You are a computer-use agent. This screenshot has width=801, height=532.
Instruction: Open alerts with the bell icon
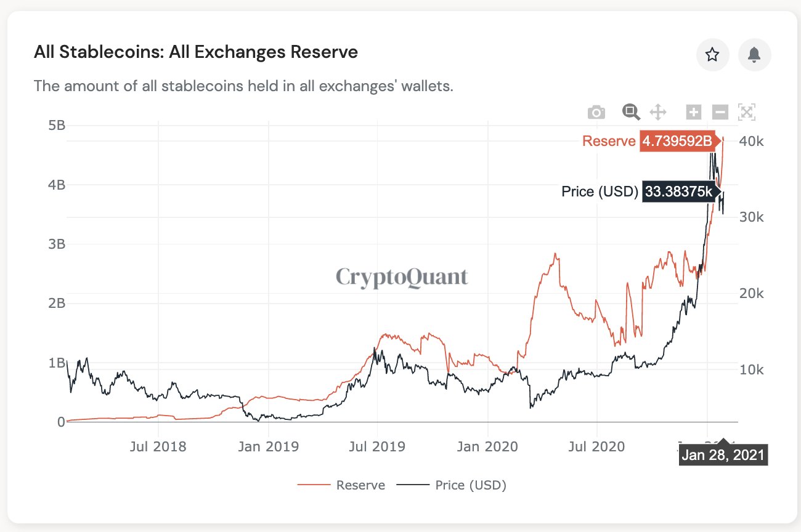point(754,55)
